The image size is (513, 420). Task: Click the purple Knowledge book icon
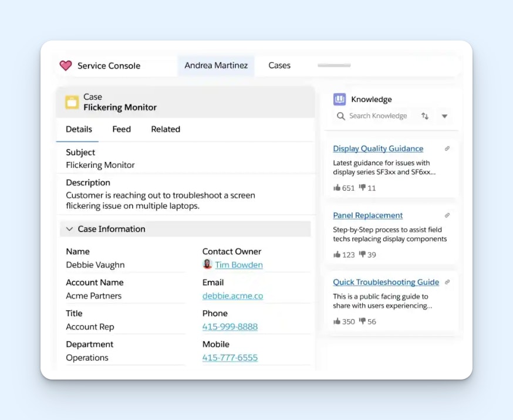click(339, 100)
